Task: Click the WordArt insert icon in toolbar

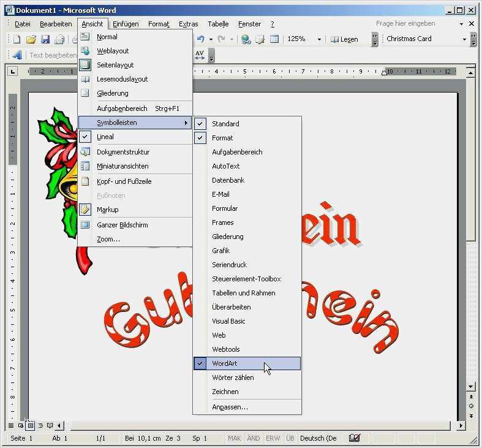Action: (17, 55)
